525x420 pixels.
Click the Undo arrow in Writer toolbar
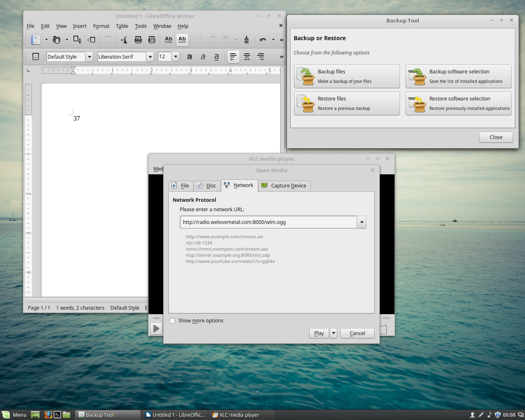[263, 40]
